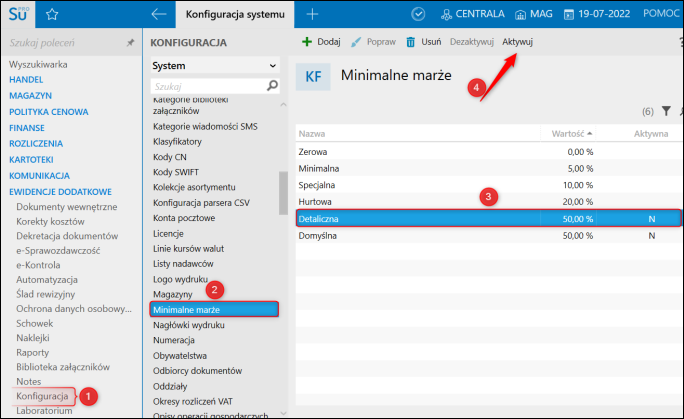Image resolution: width=684 pixels, height=419 pixels.
Task: Click the MAG warehouse icon
Action: (520, 15)
